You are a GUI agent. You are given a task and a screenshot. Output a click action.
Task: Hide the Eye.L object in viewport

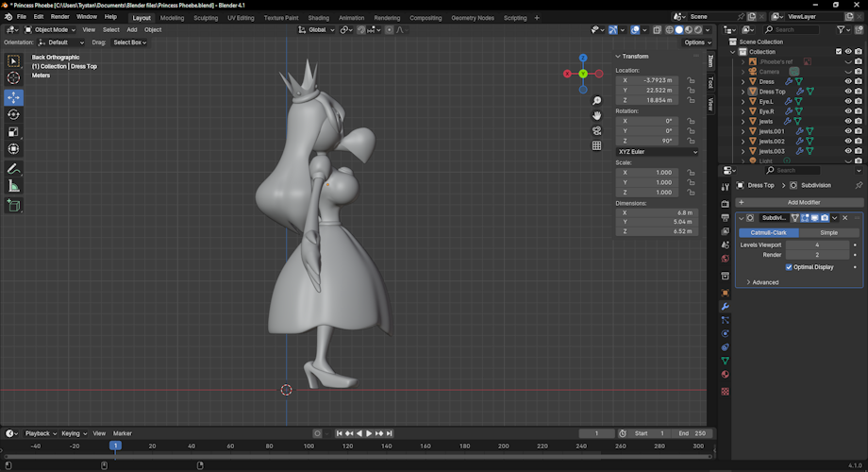(x=847, y=101)
